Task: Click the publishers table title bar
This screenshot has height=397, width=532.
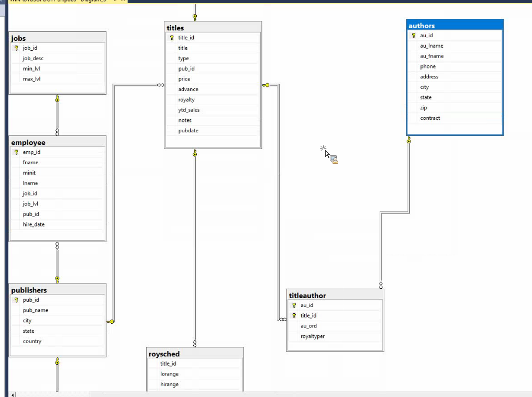Action: [58, 290]
